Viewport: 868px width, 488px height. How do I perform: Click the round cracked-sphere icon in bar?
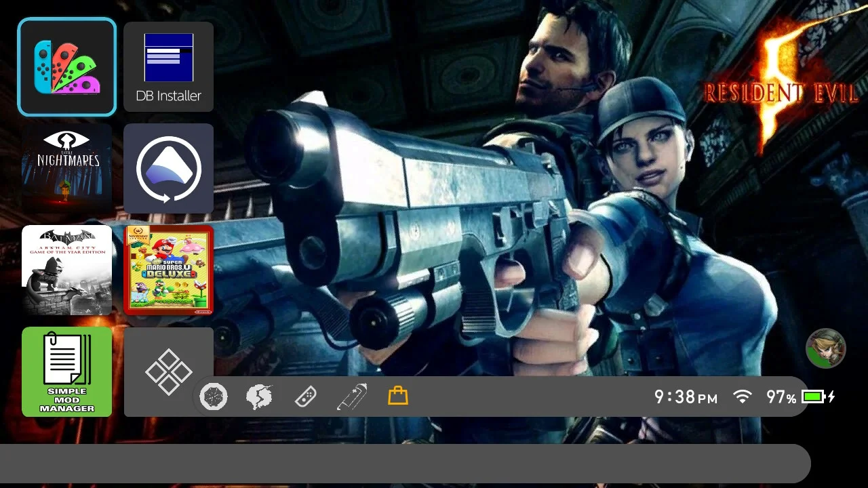pyautogui.click(x=214, y=396)
